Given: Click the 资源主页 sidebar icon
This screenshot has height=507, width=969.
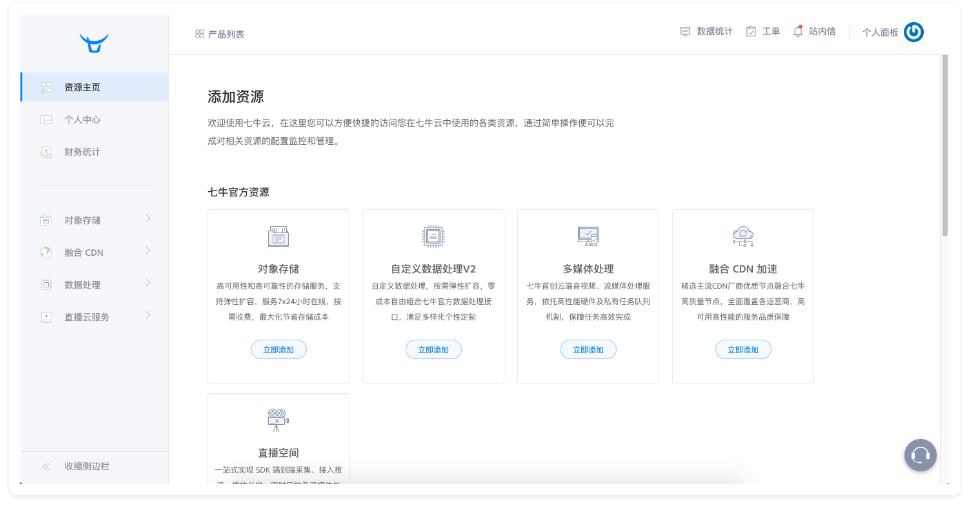Looking at the screenshot, I should point(46,87).
